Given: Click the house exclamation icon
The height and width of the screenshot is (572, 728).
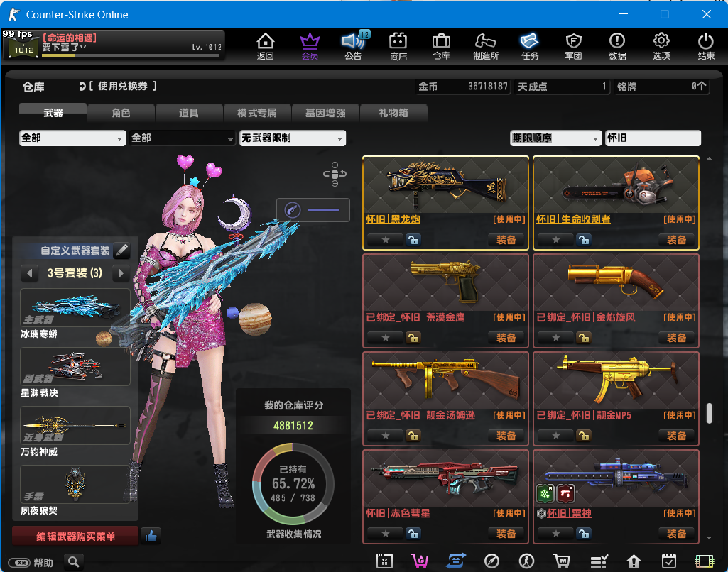Looking at the screenshot, I should [x=634, y=561].
